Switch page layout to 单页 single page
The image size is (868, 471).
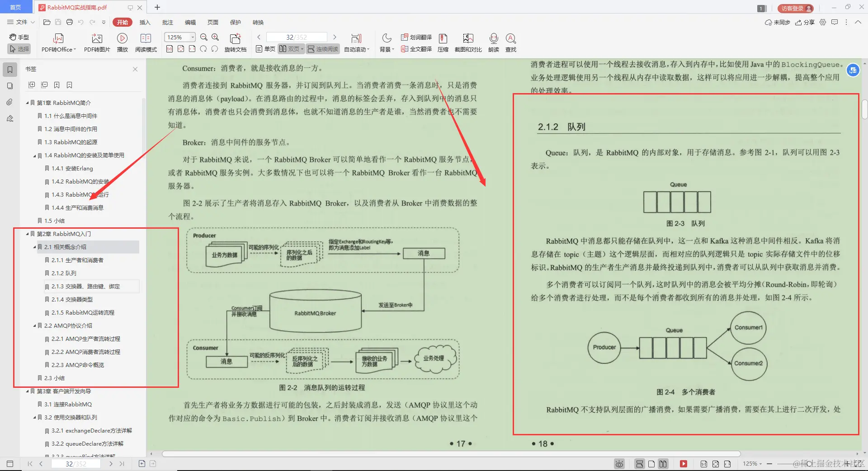pos(264,49)
